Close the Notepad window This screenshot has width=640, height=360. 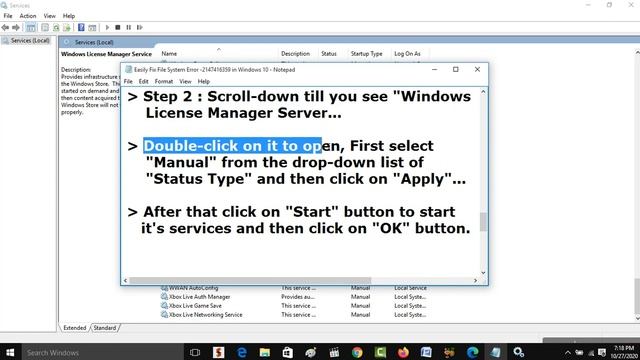tap(477, 69)
